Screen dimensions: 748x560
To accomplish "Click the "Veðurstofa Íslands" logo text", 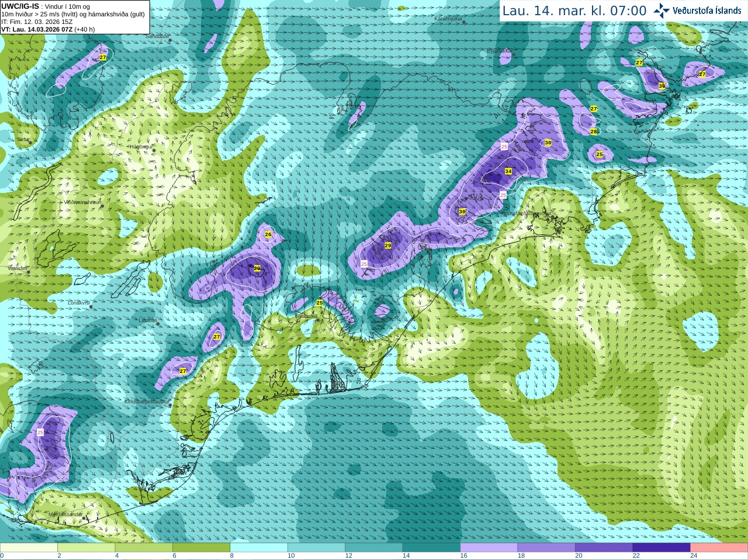I will click(x=707, y=11).
